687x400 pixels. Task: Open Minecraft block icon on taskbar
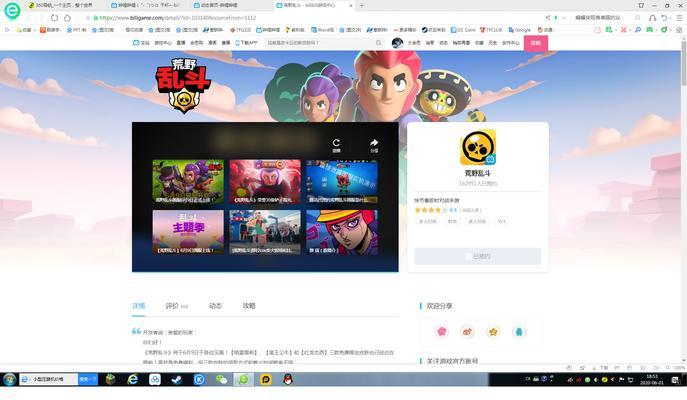coord(110,379)
